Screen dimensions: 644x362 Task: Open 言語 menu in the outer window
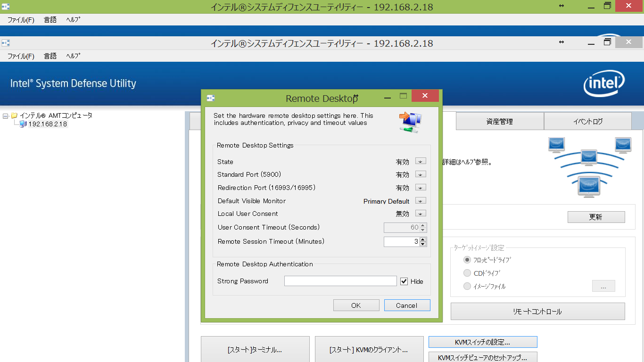click(50, 20)
